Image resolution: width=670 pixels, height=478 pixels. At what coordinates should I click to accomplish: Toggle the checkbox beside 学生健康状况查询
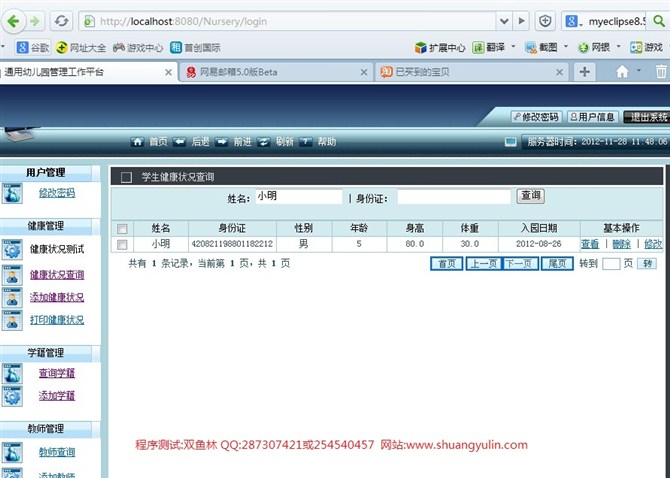(126, 177)
